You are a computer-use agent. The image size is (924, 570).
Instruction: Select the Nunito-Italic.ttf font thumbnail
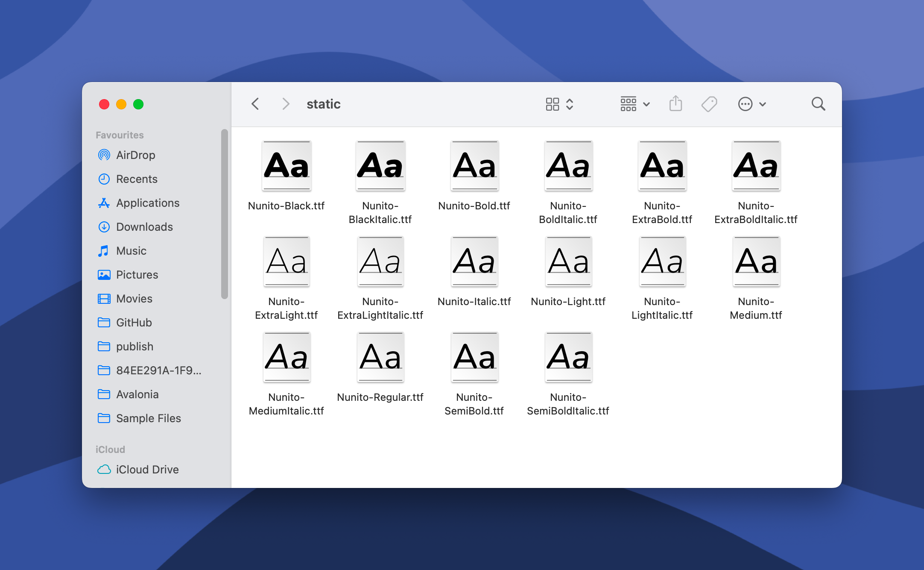(x=474, y=261)
